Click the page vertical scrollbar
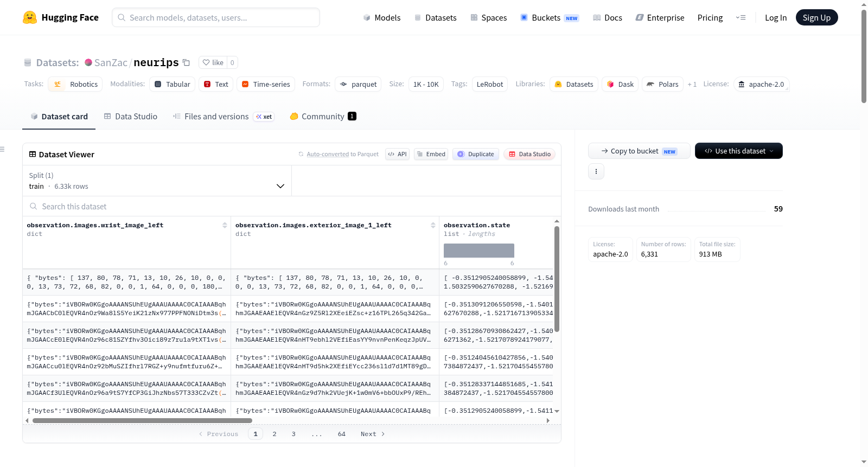Viewport: 868px width, 467px height. [864, 56]
